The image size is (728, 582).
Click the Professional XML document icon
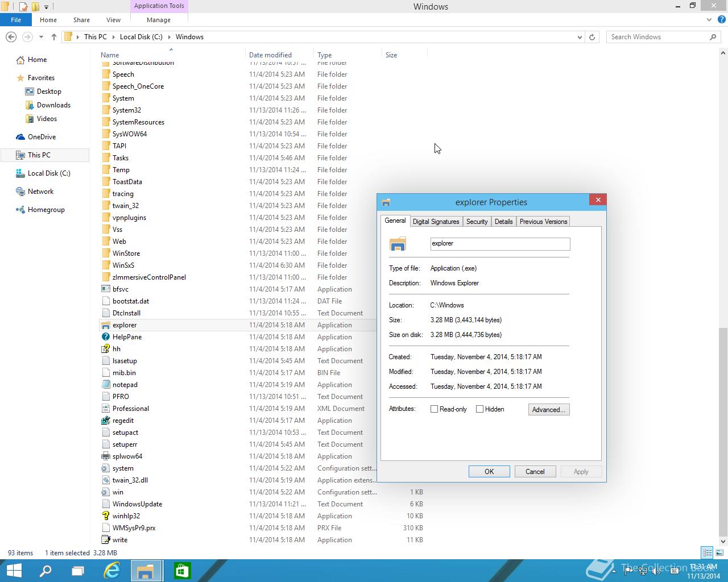(x=105, y=409)
